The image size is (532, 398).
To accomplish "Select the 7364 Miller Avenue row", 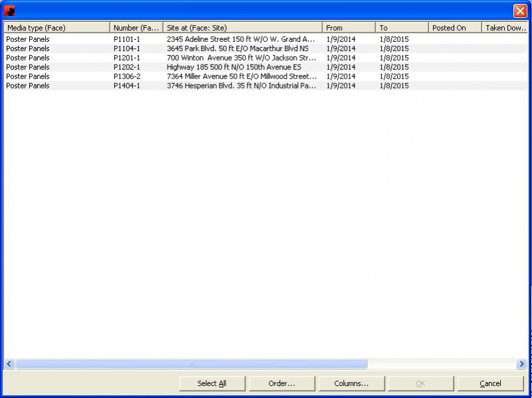I will pyautogui.click(x=241, y=76).
